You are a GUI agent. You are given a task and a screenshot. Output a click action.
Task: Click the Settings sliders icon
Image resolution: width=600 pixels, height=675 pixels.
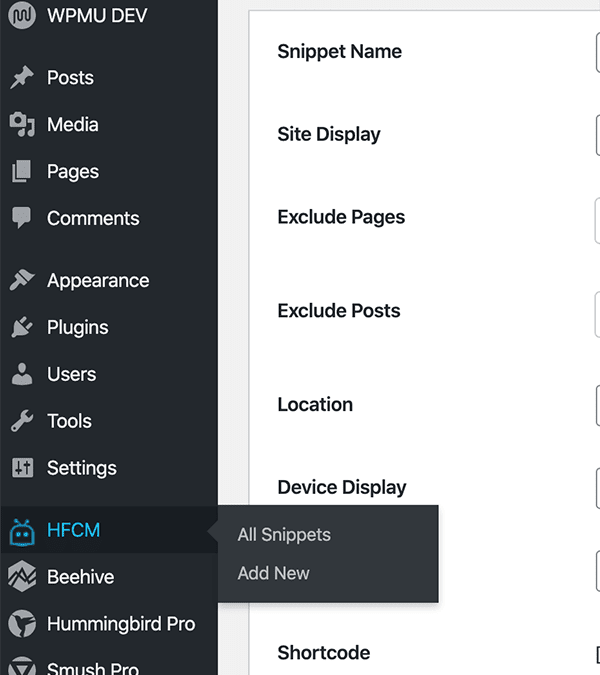[22, 468]
